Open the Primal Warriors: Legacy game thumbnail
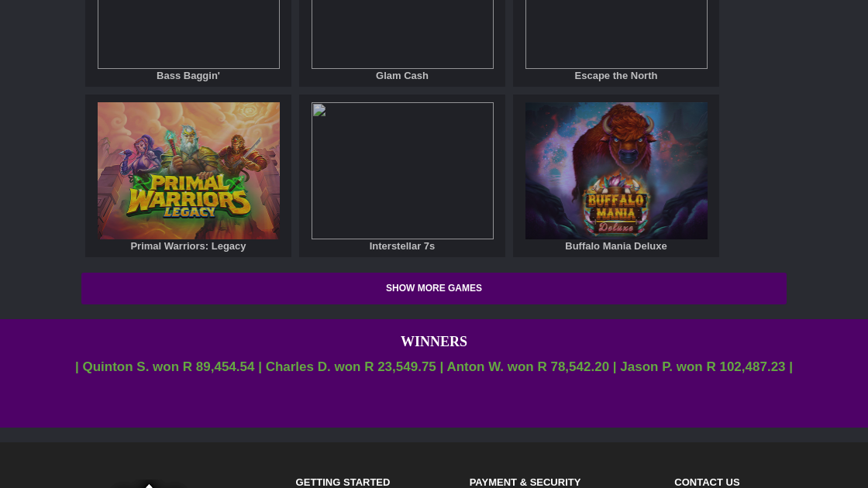 188,170
